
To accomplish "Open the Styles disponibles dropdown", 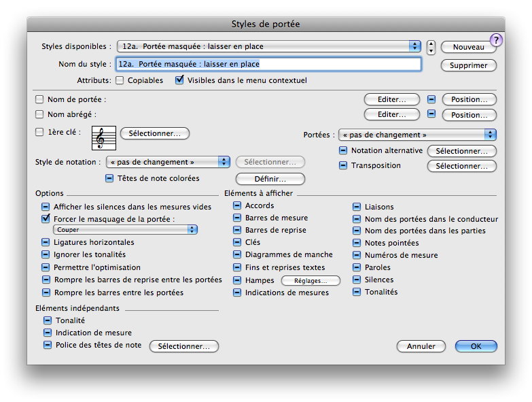I will point(269,46).
